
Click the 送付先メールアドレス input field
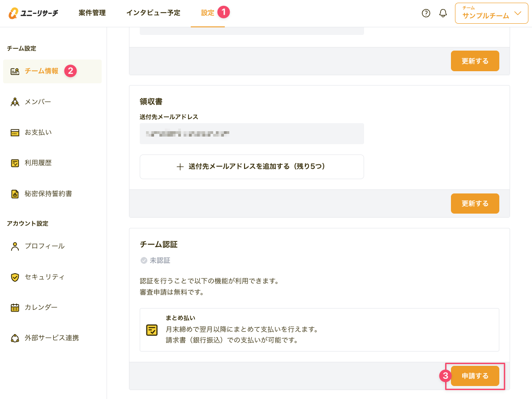point(252,133)
